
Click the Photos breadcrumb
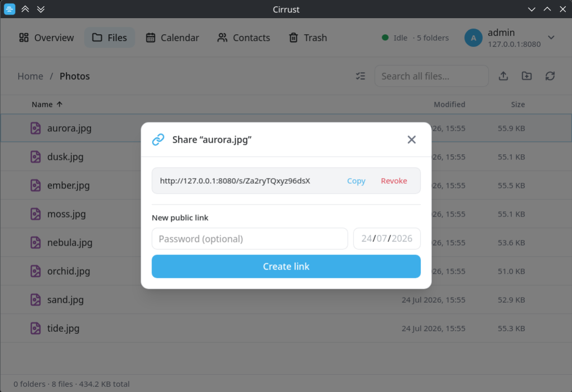(74, 76)
